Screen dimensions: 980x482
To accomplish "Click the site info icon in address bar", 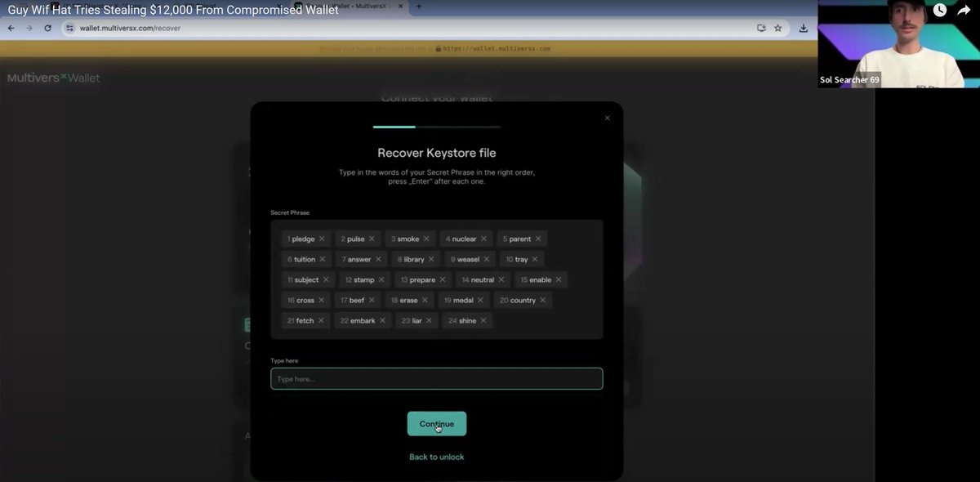I will (x=69, y=28).
